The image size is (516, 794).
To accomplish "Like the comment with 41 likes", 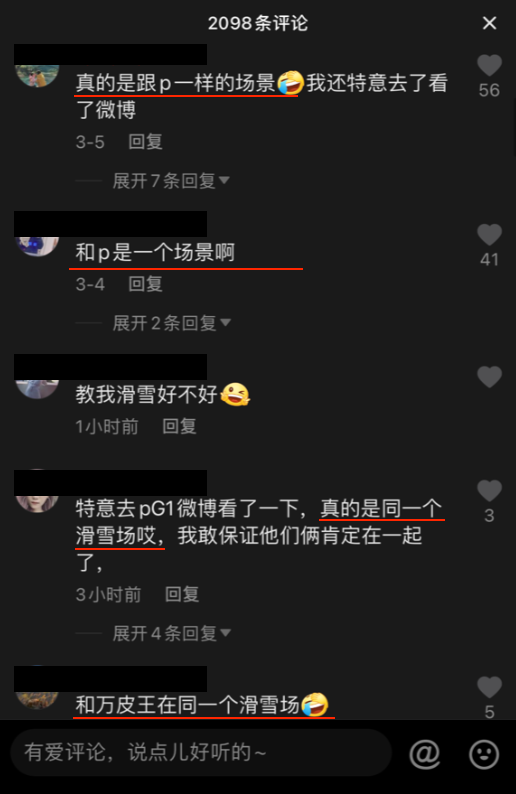I will coord(489,235).
